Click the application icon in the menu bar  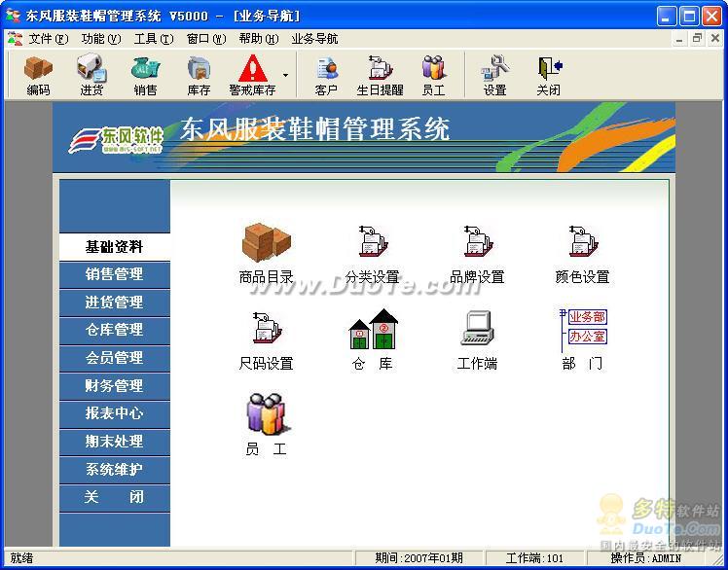[15, 39]
